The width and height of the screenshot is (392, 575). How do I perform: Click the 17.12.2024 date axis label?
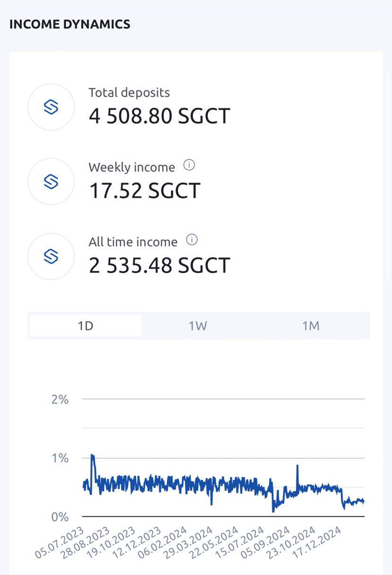click(318, 542)
